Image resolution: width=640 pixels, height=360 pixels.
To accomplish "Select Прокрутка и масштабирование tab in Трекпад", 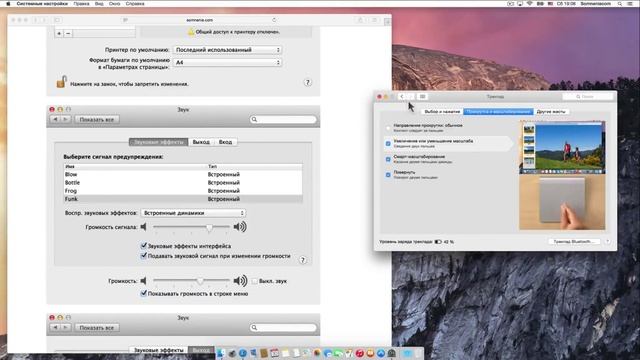I will pyautogui.click(x=498, y=111).
